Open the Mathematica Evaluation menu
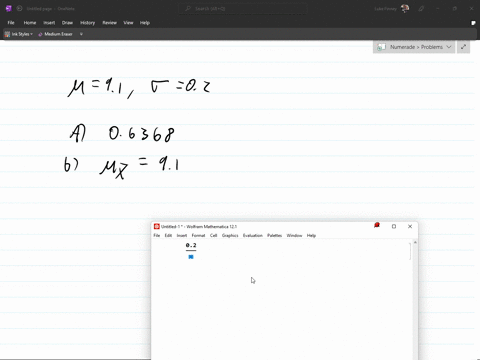The image size is (480, 360). [x=253, y=235]
